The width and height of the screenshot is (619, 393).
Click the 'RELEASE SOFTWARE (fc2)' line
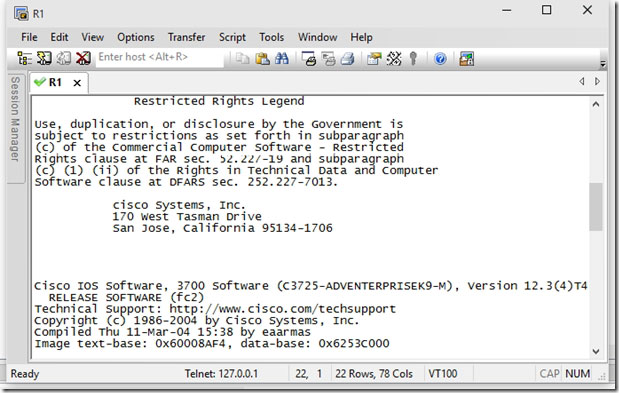point(126,297)
